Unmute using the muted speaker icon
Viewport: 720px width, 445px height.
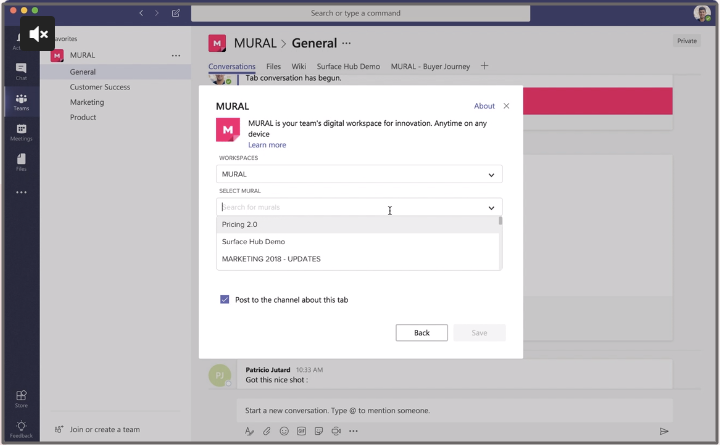(x=38, y=34)
